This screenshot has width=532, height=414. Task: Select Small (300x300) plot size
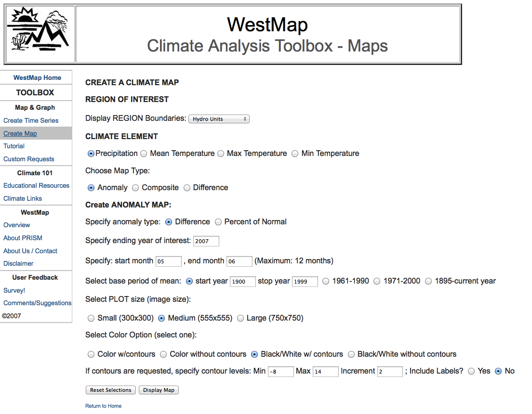[91, 318]
